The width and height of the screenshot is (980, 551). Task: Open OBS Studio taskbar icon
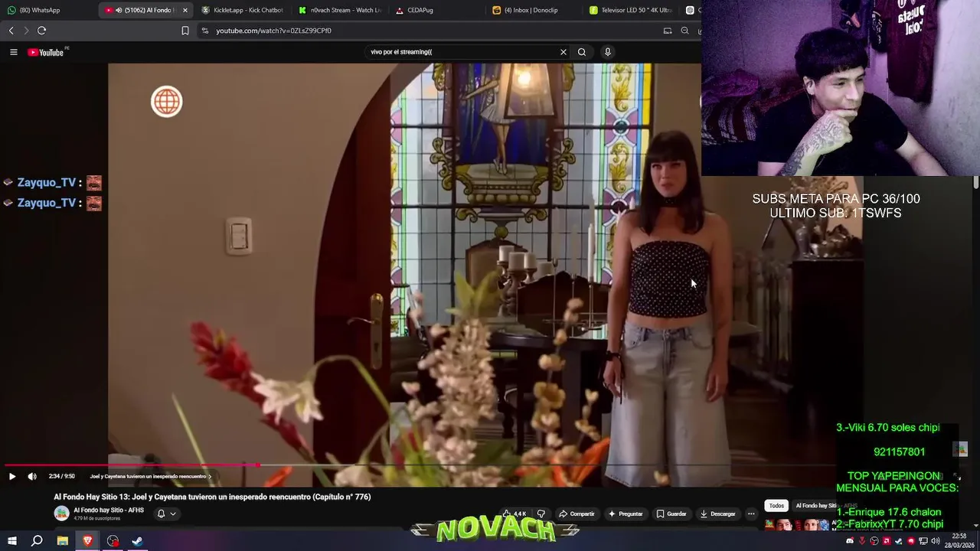[113, 541]
